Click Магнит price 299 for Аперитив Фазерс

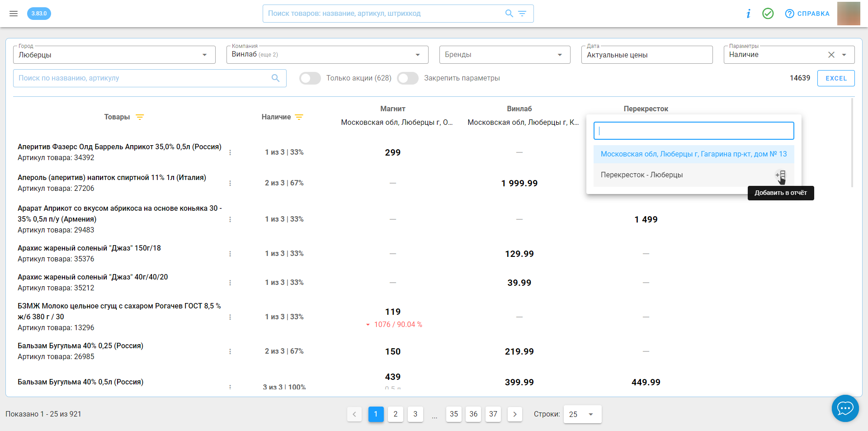(x=393, y=152)
